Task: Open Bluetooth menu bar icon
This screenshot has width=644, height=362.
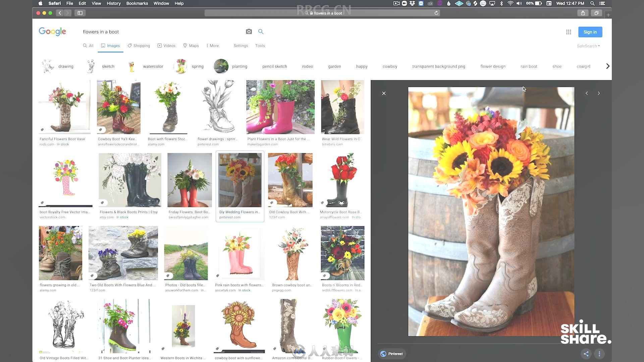Action: [x=501, y=3]
